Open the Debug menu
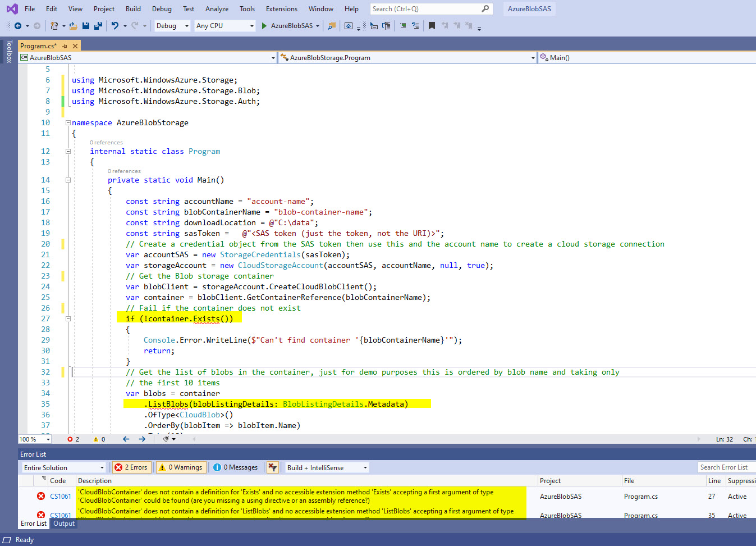Viewport: 756px width, 546px height. click(162, 9)
